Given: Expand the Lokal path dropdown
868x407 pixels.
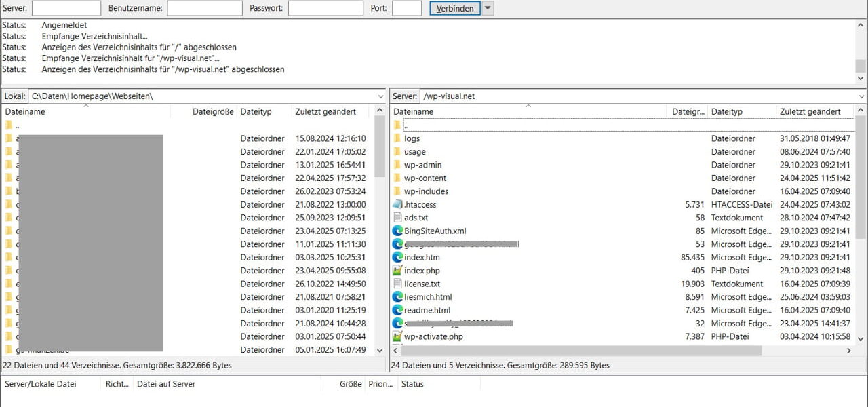Looking at the screenshot, I should [380, 96].
